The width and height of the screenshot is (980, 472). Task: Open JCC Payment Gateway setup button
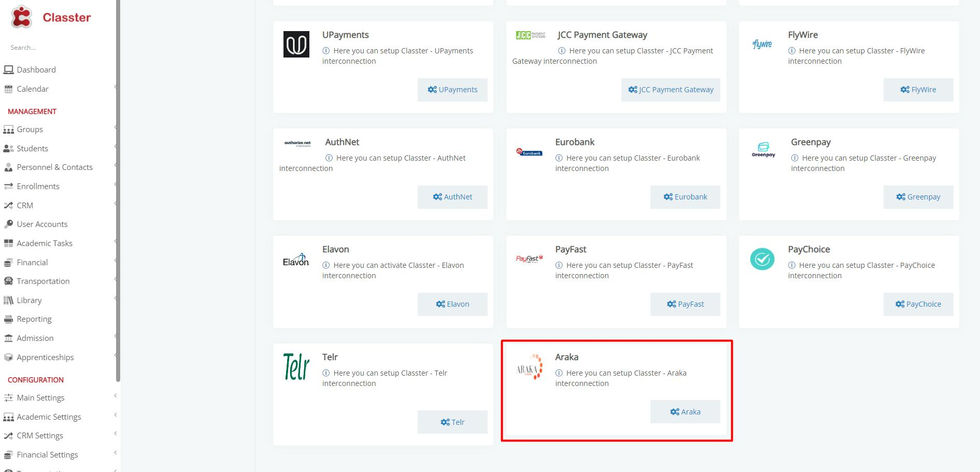[671, 90]
